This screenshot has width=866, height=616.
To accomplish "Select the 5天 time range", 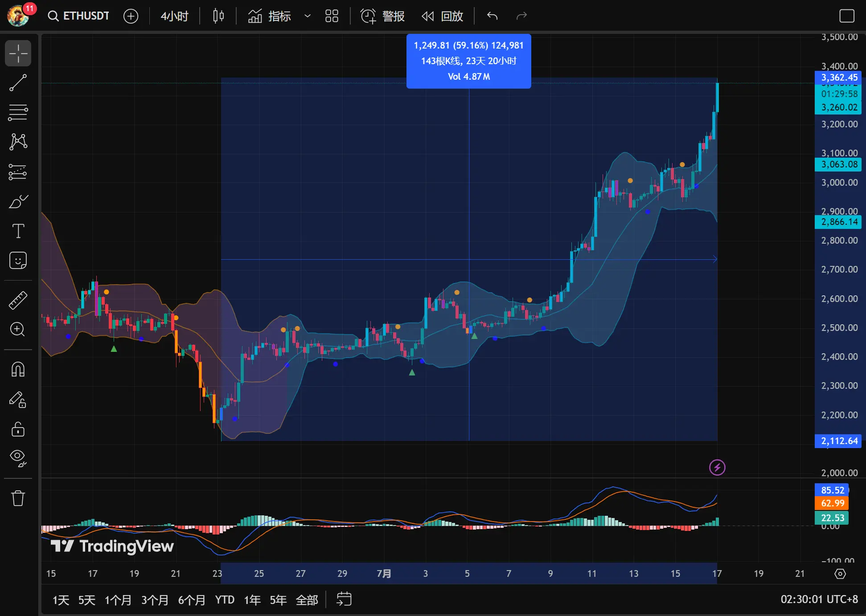I will pyautogui.click(x=87, y=600).
